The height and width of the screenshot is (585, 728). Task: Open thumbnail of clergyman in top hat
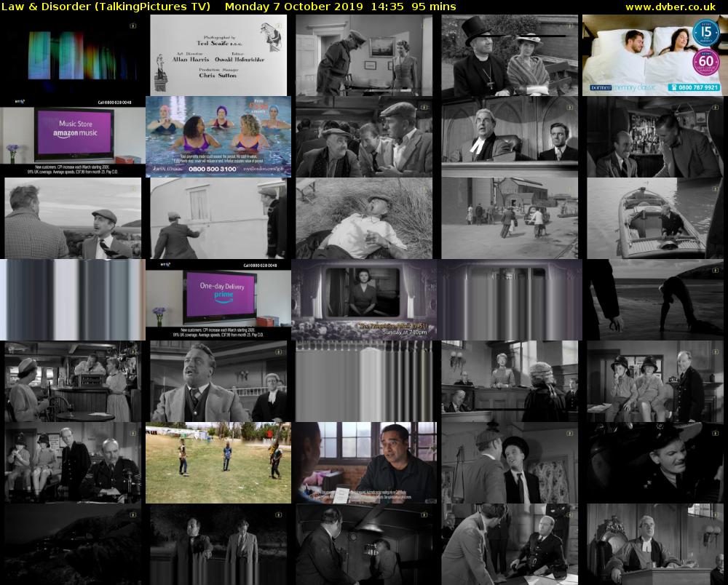click(510, 55)
